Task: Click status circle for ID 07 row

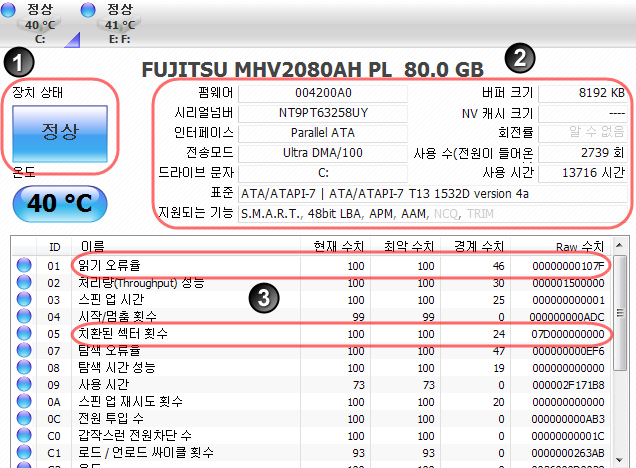Action: (24, 350)
